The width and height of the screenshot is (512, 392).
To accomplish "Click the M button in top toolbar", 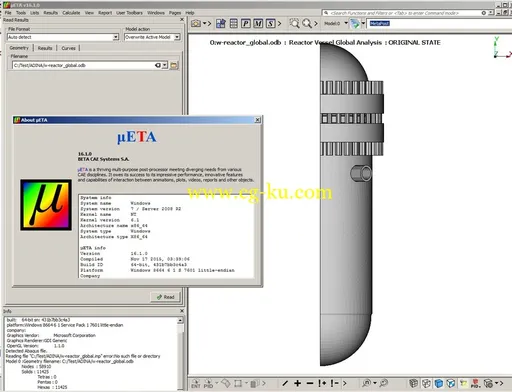I will click(258, 23).
